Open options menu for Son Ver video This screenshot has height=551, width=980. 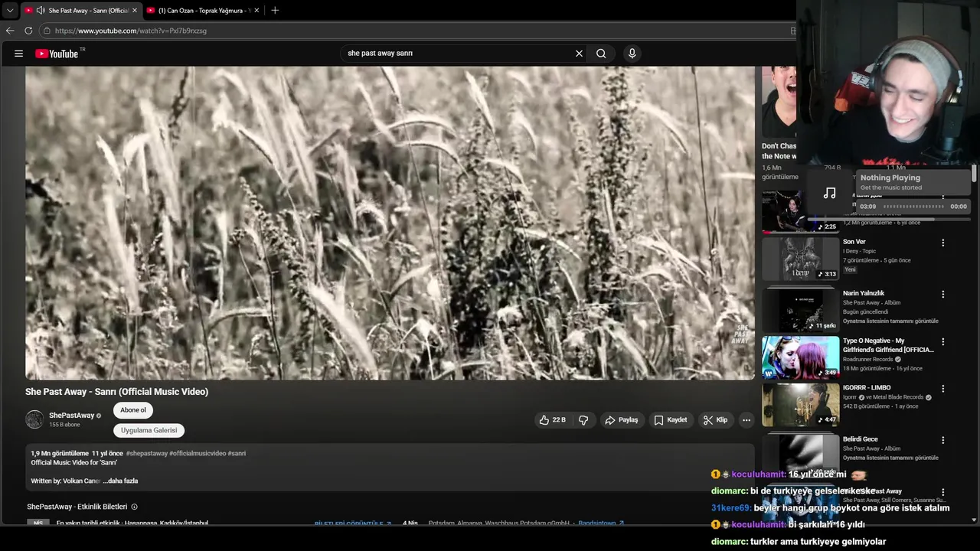pyautogui.click(x=943, y=243)
